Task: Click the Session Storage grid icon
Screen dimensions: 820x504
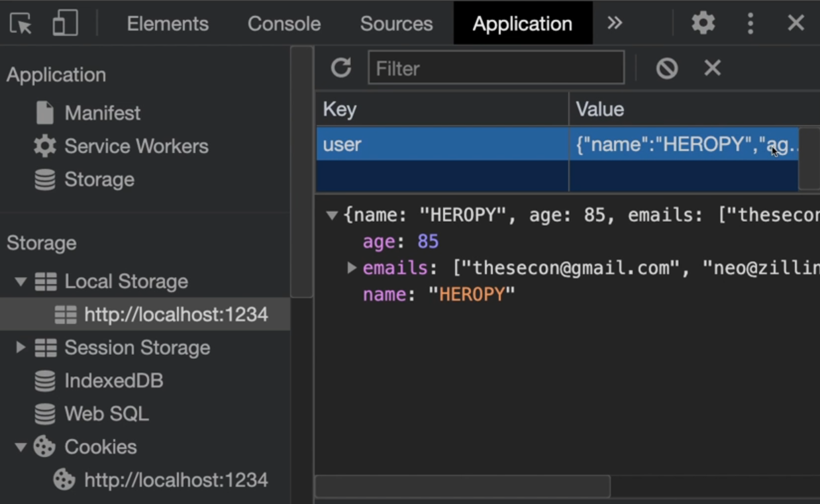Action: (x=46, y=348)
